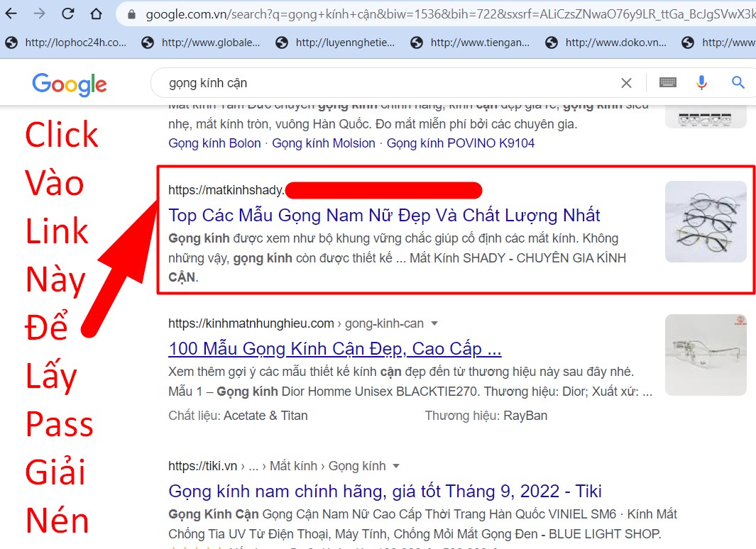
Task: Click the globe icon of tiengan bookmark
Action: coord(417,43)
